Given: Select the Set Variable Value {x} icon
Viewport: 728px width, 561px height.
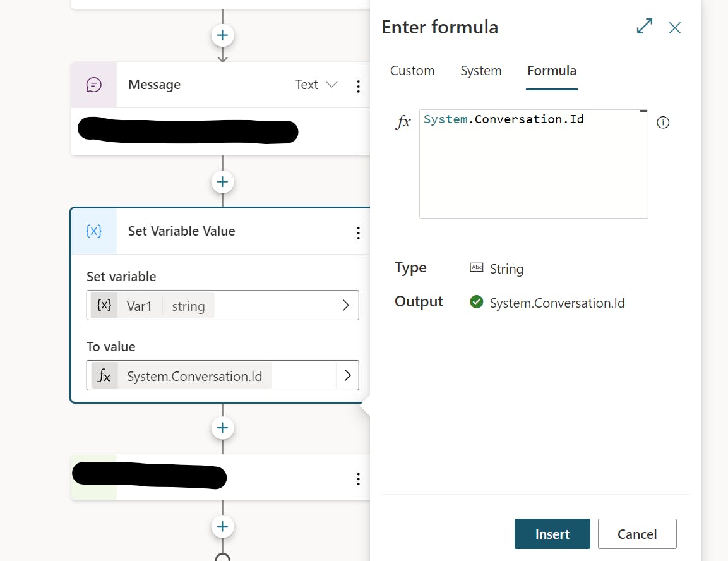Looking at the screenshot, I should (x=93, y=231).
